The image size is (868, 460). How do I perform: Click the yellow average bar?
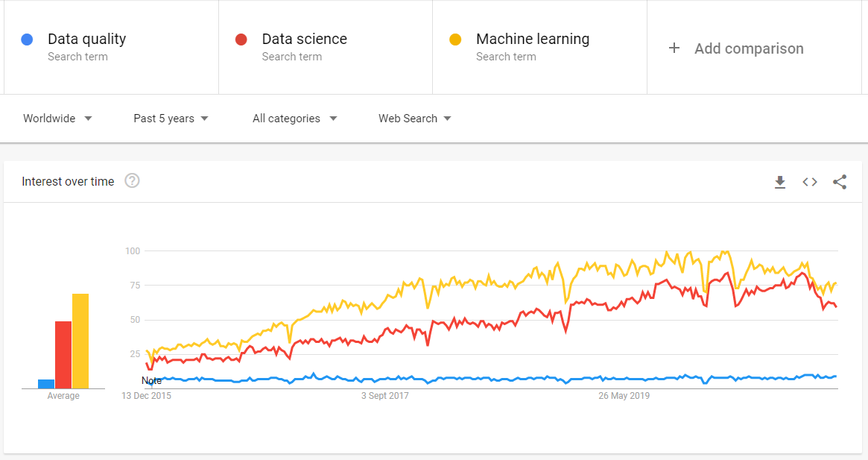coord(80,341)
